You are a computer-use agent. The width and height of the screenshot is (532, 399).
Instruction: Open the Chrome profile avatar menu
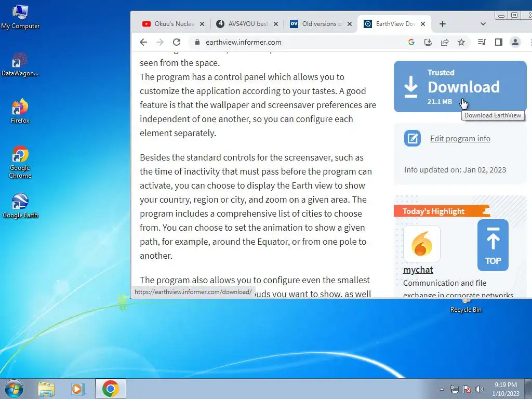coord(515,42)
